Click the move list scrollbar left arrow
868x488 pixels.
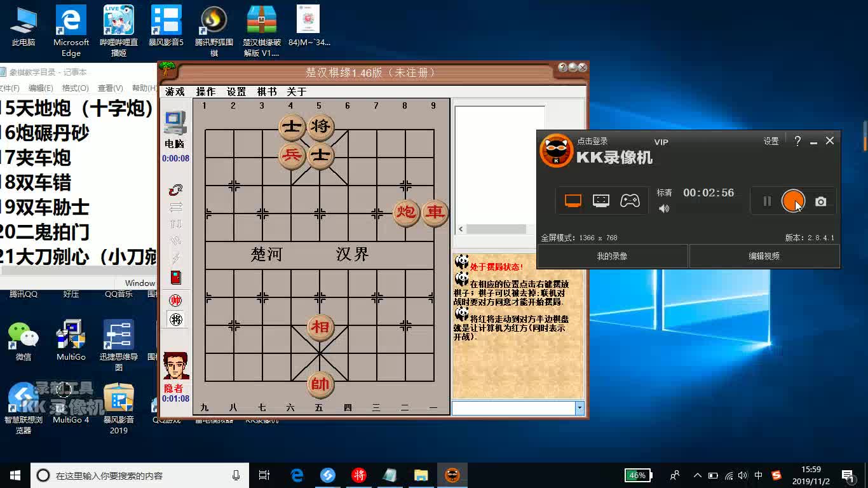pos(461,229)
